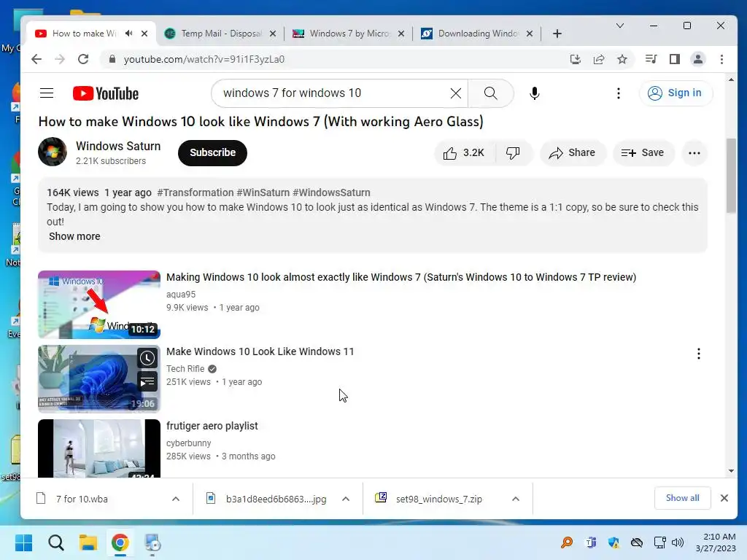Open options menu for Windows 11 video
Screen dimensions: 747x560
pos(698,354)
